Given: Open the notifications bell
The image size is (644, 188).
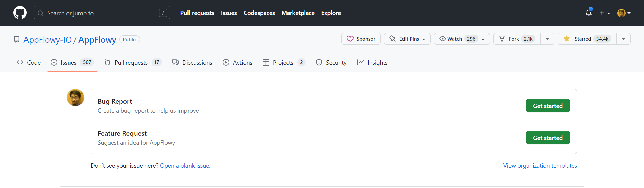Looking at the screenshot, I should click(589, 13).
